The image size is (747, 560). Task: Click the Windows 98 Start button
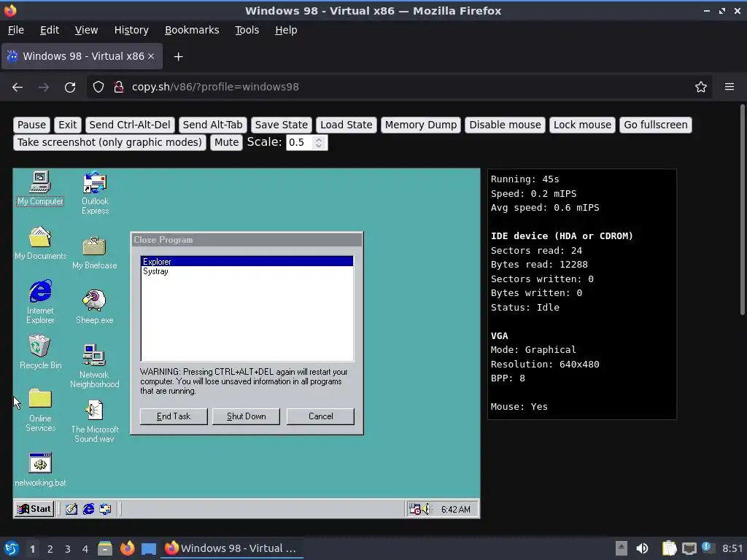[34, 509]
